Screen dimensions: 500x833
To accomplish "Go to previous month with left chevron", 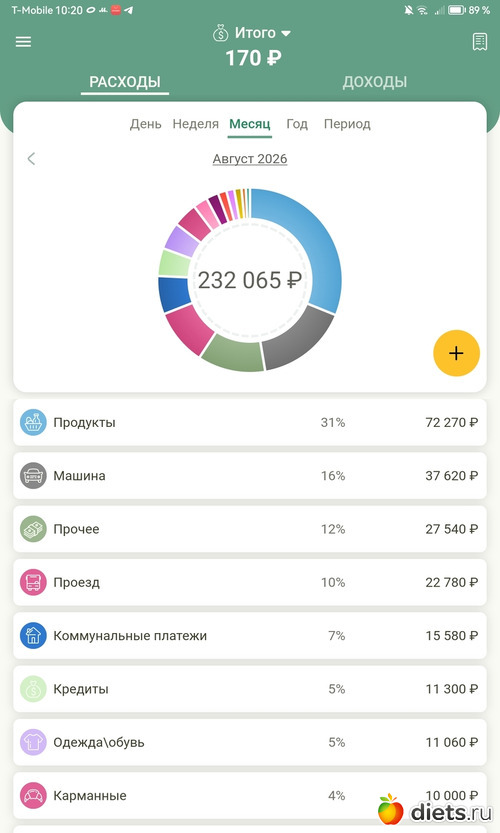I will coord(31,158).
